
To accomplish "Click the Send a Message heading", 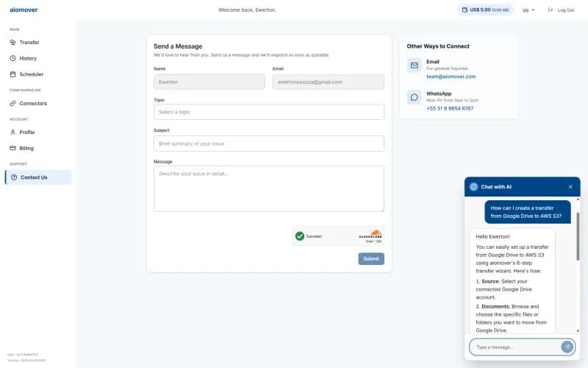I will coord(178,46).
